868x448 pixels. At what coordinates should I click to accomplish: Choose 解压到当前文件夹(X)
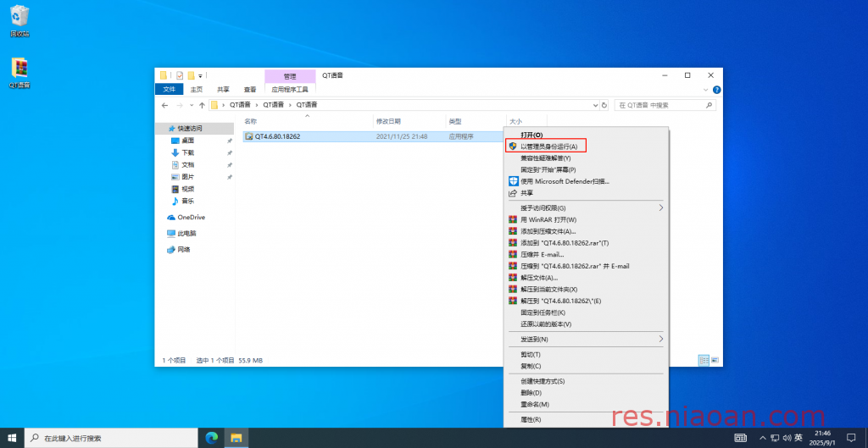(x=587, y=290)
